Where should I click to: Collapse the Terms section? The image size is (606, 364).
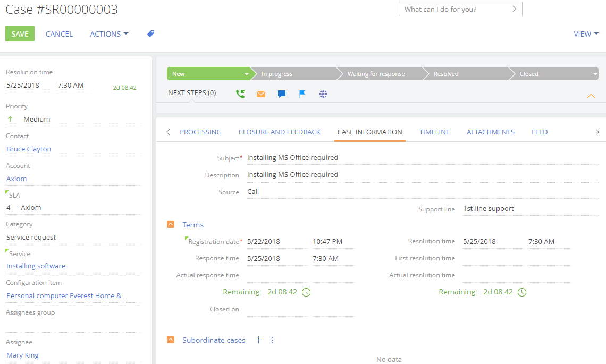(x=171, y=225)
